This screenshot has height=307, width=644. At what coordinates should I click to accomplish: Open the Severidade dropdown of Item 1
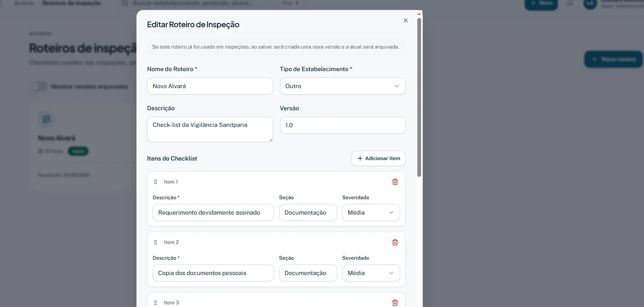click(x=371, y=212)
